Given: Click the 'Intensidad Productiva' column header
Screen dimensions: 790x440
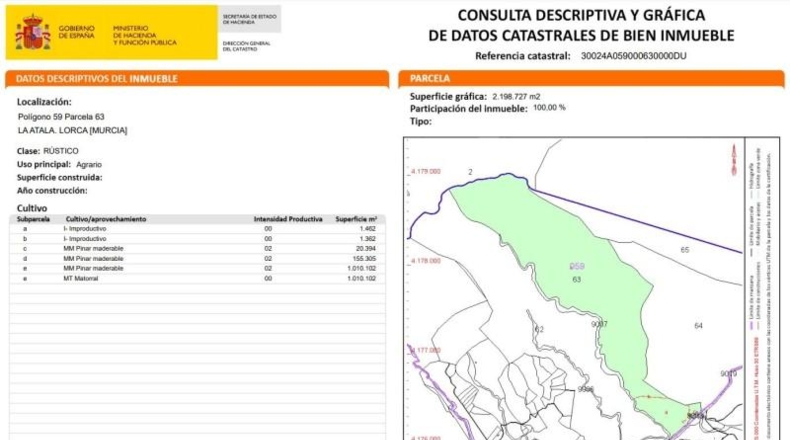Looking at the screenshot, I should coord(288,219).
